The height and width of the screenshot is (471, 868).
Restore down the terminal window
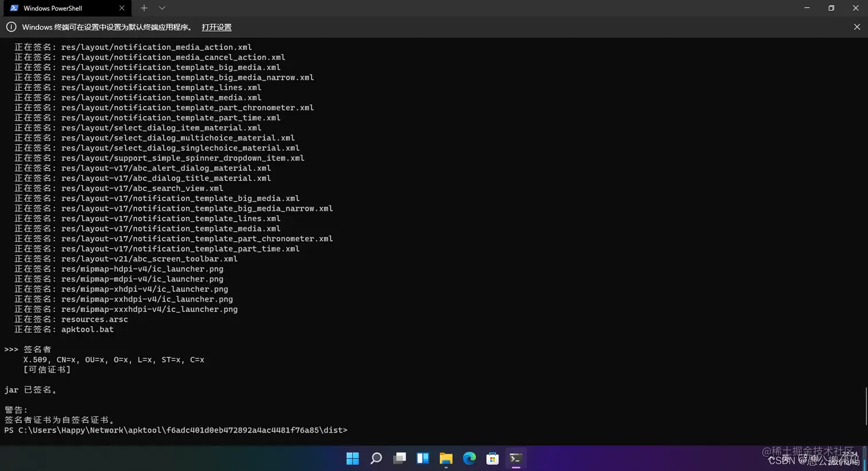click(x=831, y=8)
